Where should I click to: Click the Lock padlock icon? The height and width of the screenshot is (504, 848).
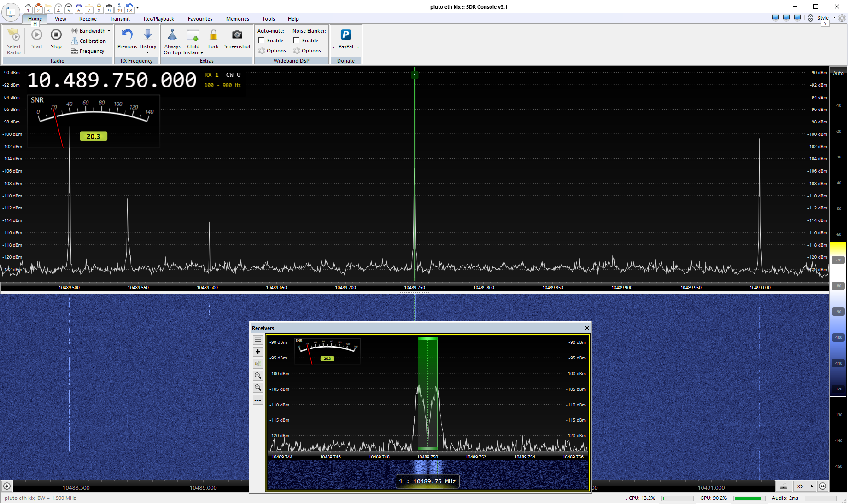[213, 35]
